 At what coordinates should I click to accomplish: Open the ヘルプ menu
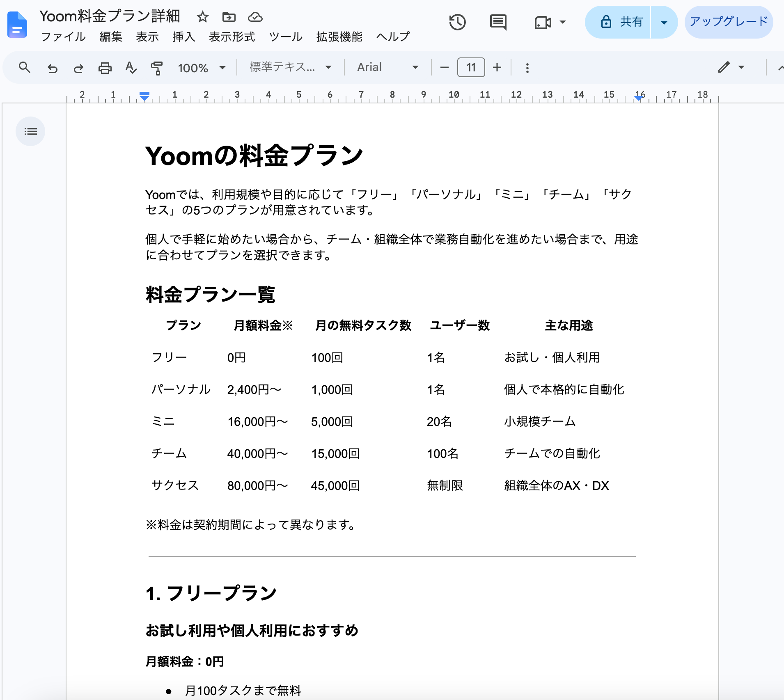(x=393, y=37)
